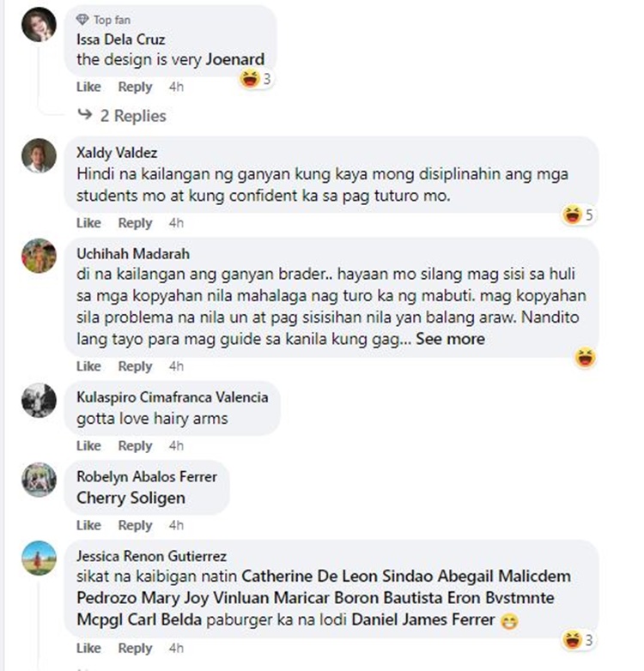The width and height of the screenshot is (644, 671).
Task: Open Jessica Renon Gutierrez's avatar
Action: pyautogui.click(x=39, y=558)
